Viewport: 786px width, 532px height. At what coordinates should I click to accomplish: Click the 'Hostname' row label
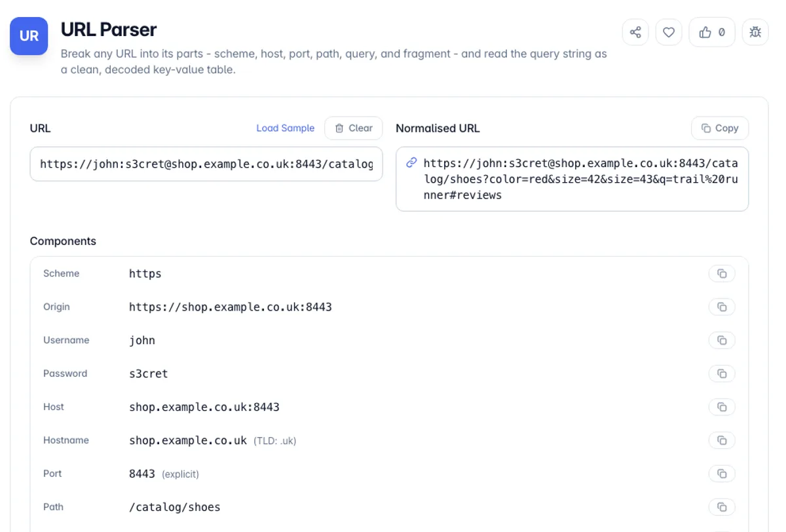[66, 441]
